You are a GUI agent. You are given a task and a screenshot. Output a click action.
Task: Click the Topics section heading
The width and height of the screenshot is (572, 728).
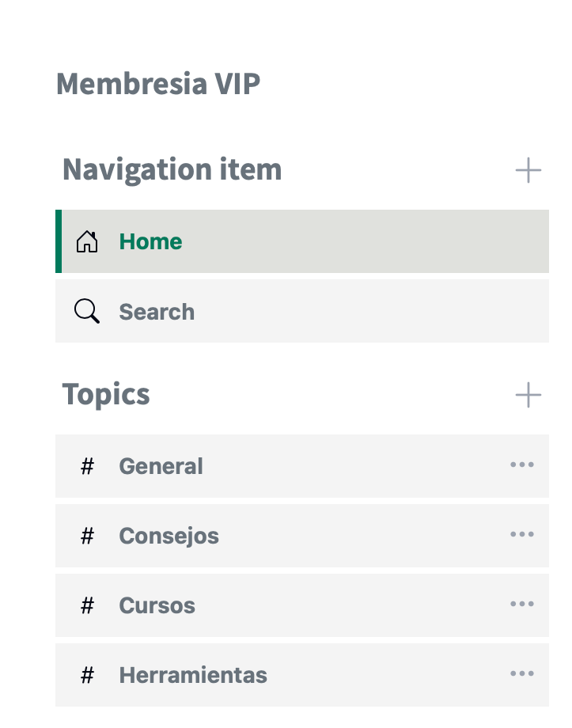pos(106,394)
